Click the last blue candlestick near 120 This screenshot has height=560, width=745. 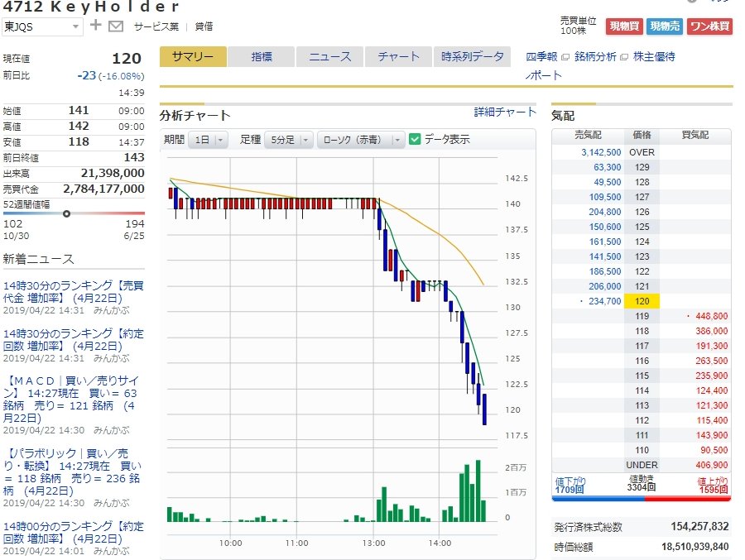pyautogui.click(x=484, y=409)
